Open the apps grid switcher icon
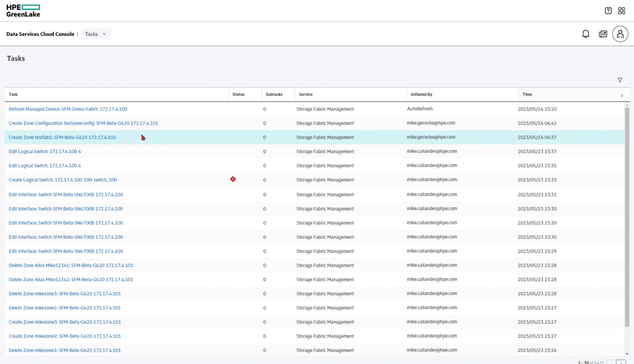This screenshot has width=634, height=364. click(x=622, y=11)
